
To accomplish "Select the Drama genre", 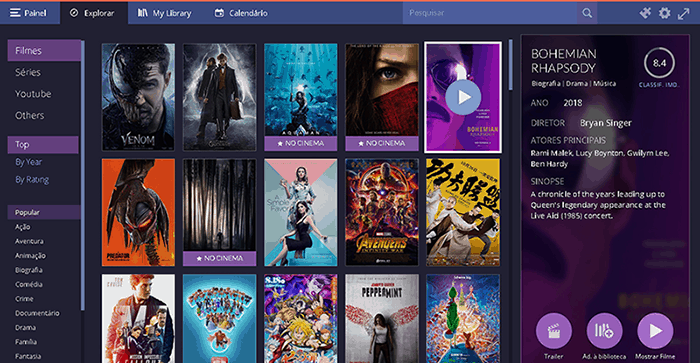I will tap(25, 327).
